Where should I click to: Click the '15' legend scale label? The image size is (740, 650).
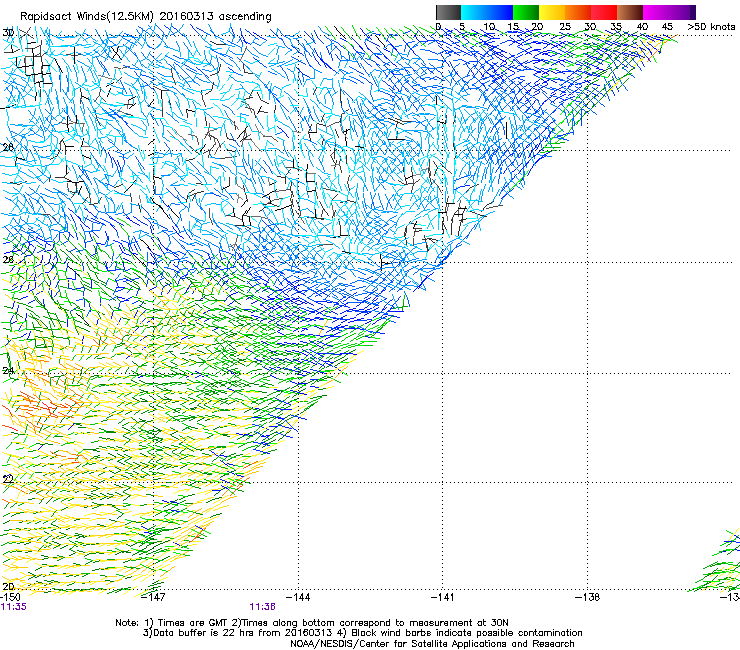(x=513, y=27)
